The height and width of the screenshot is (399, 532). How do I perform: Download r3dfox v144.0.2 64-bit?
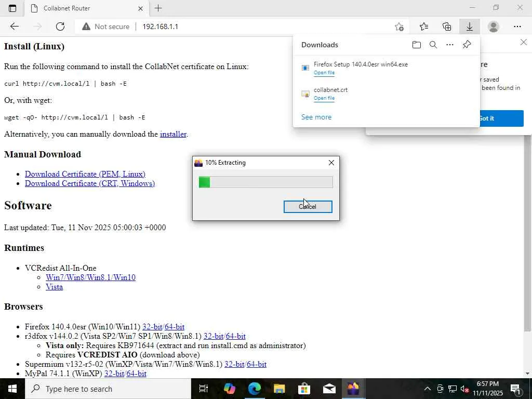pyautogui.click(x=235, y=336)
